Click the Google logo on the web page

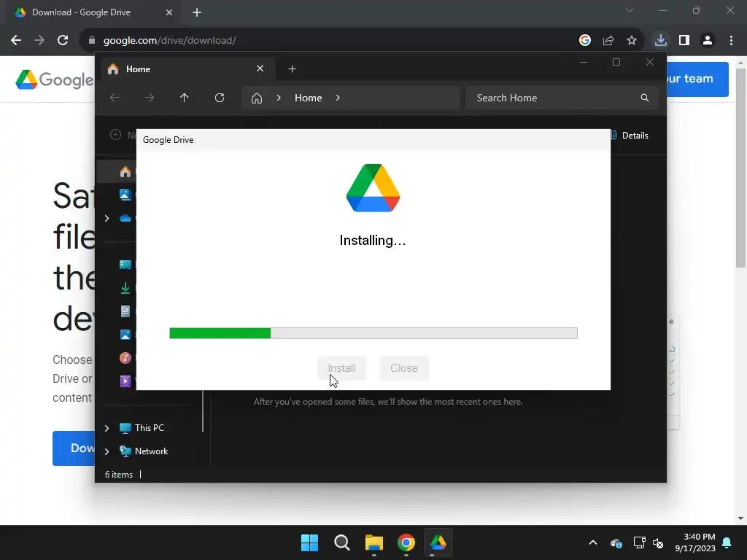coord(54,79)
